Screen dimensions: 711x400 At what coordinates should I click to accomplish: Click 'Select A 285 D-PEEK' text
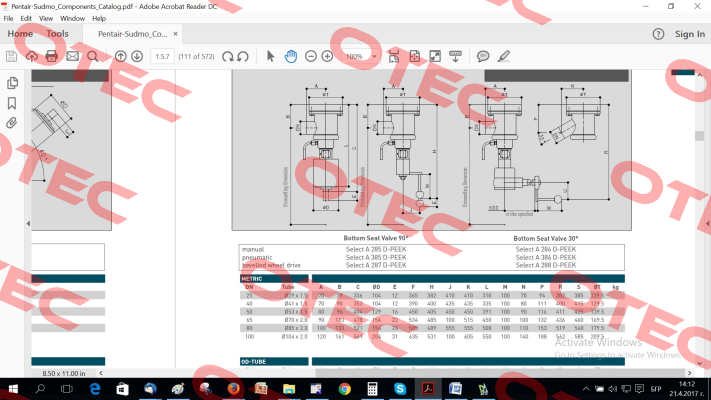click(x=376, y=249)
